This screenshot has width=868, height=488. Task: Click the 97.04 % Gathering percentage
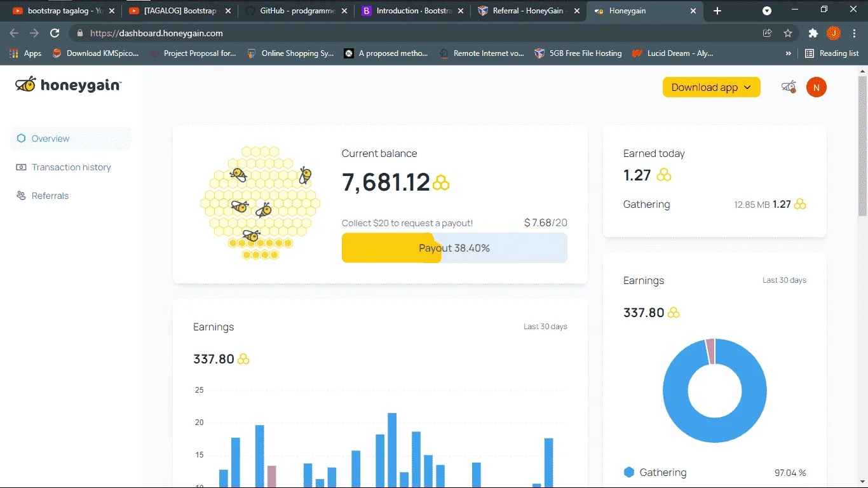[x=790, y=473]
